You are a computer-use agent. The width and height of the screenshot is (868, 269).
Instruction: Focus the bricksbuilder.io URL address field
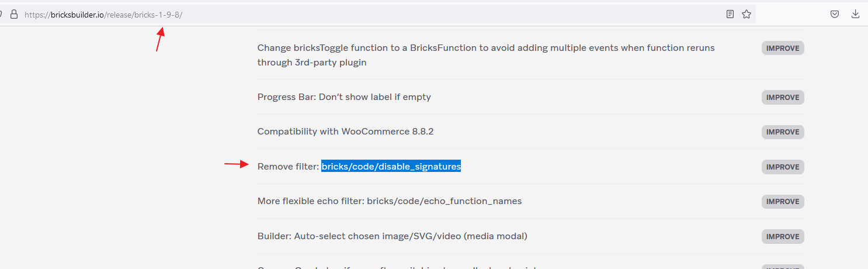coord(374,15)
